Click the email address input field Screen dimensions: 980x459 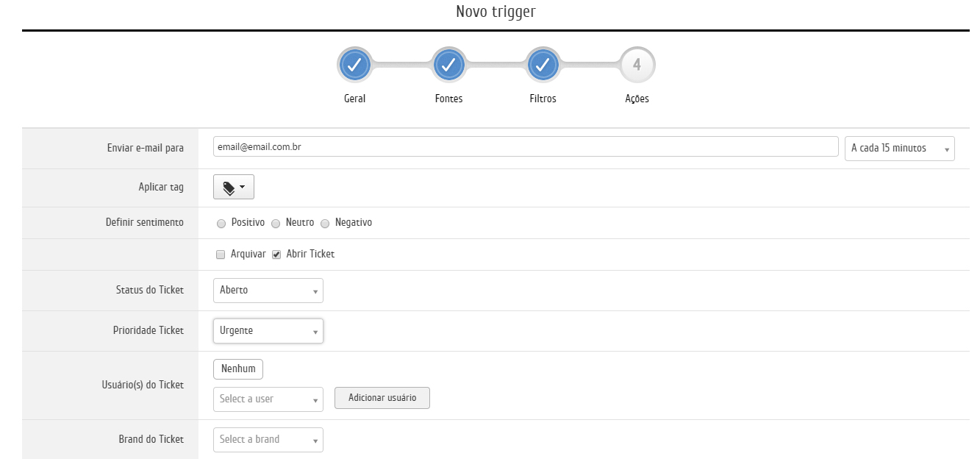pos(525,147)
